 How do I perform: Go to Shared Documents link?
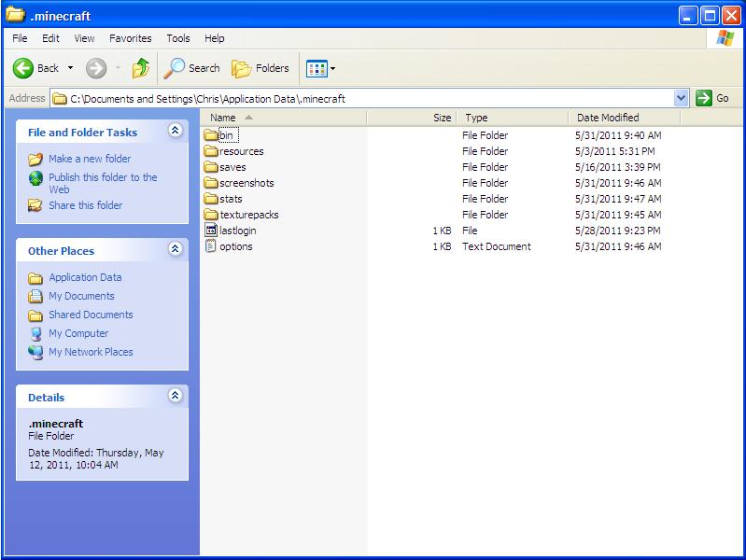point(91,315)
